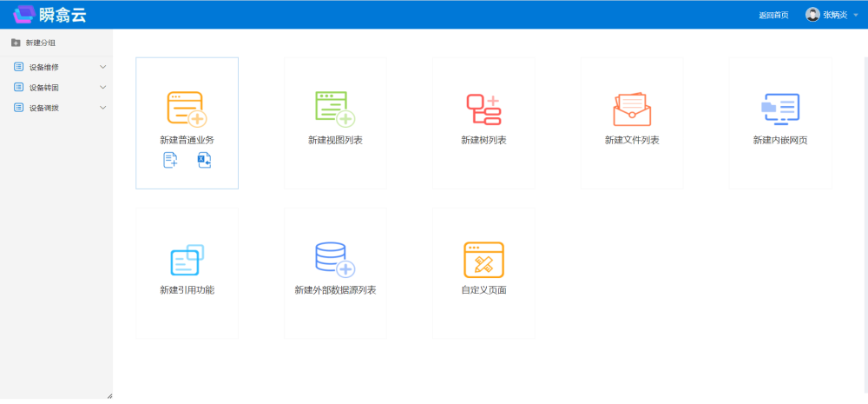Click the 新建分组 button
This screenshot has width=868, height=404.
point(35,43)
